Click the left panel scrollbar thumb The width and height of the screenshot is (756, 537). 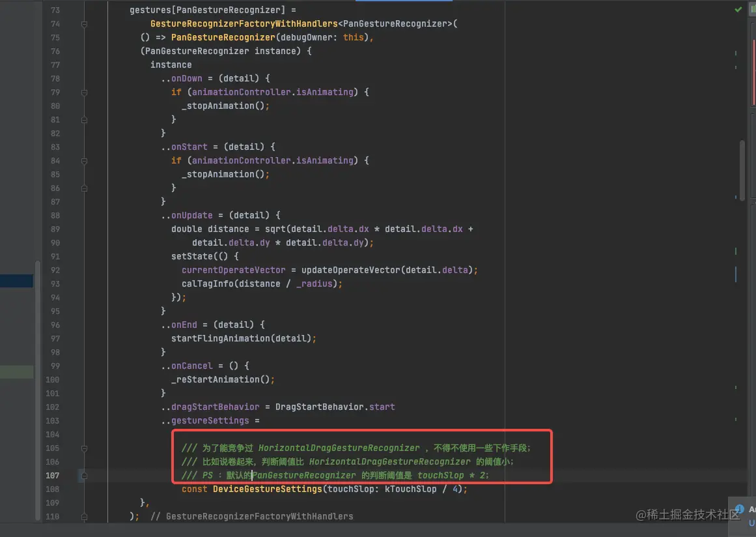38,391
